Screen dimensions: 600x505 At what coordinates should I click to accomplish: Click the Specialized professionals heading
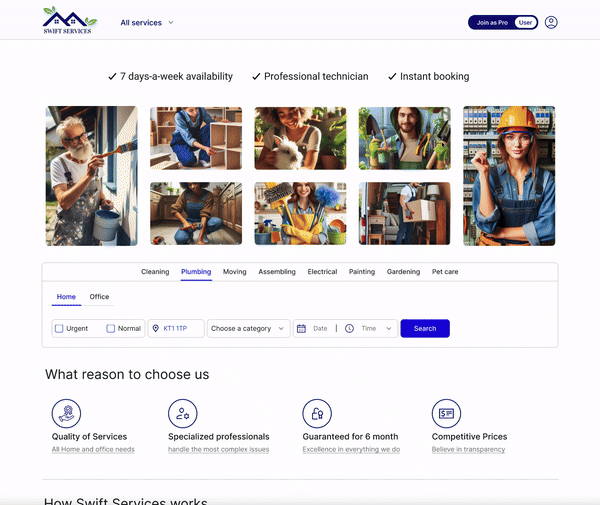(x=218, y=437)
